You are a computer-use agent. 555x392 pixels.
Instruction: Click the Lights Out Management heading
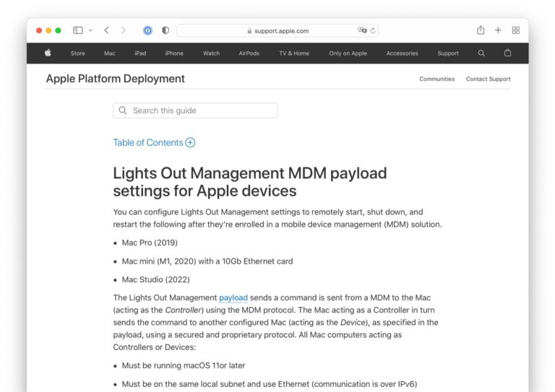(250, 182)
